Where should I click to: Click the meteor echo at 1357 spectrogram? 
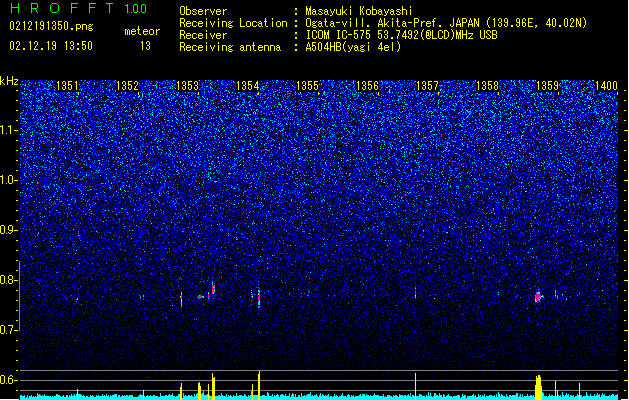pos(415,293)
